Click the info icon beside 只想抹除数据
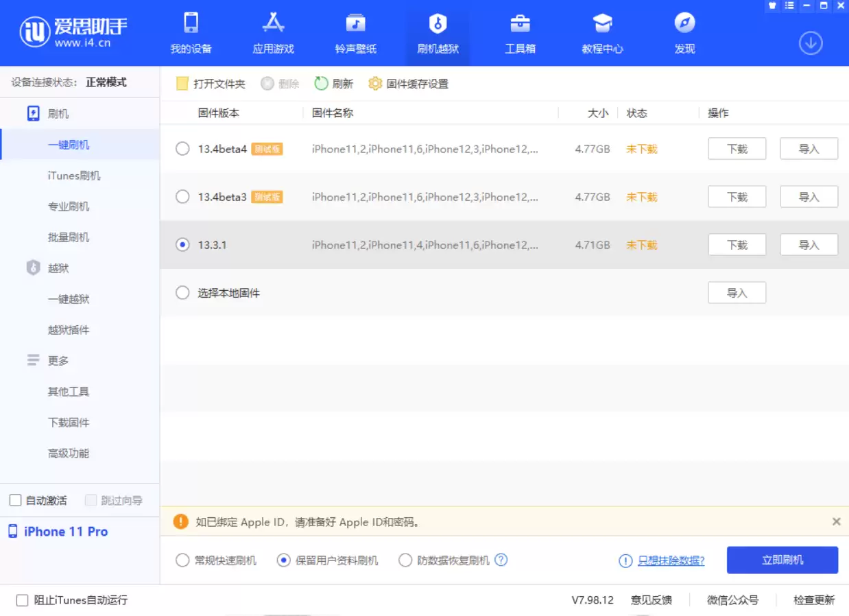 coord(625,561)
